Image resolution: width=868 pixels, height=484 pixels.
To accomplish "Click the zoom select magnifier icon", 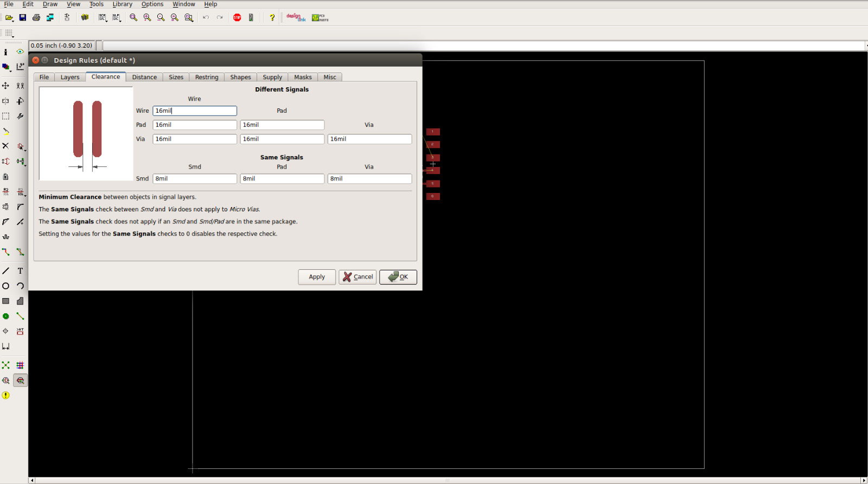I will [x=189, y=17].
